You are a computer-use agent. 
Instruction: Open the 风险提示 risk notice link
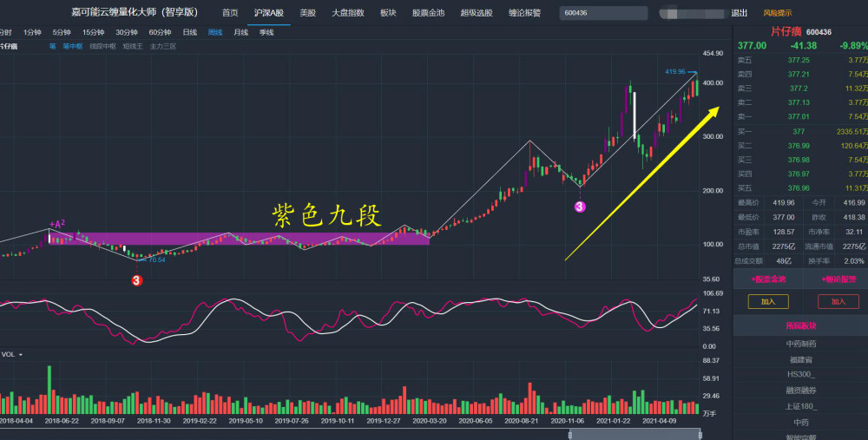tap(777, 13)
